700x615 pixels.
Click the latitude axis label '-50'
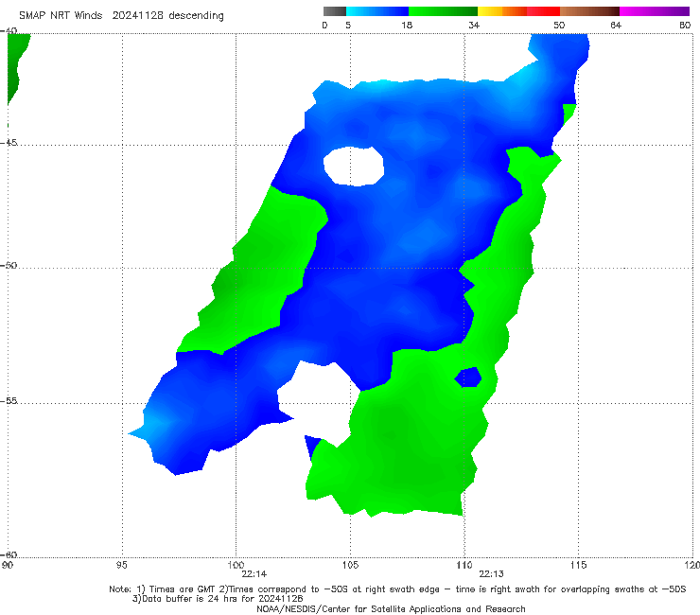pyautogui.click(x=9, y=265)
